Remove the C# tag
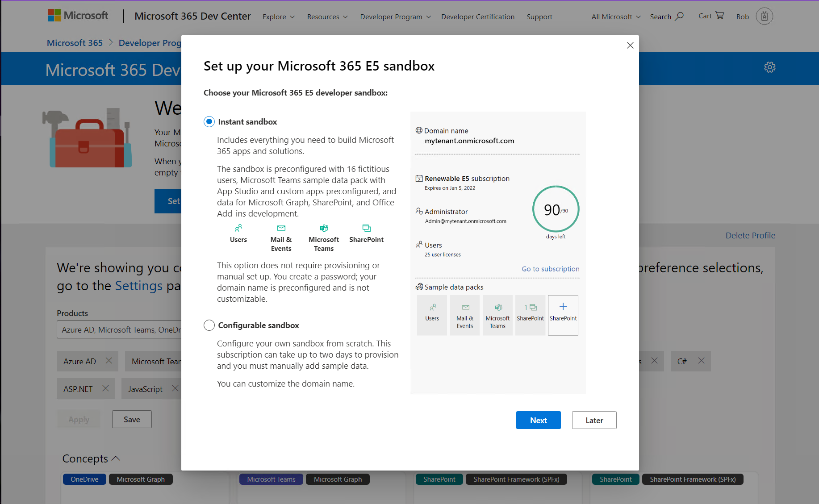Screen dimensions: 819x504 pyautogui.click(x=702, y=361)
